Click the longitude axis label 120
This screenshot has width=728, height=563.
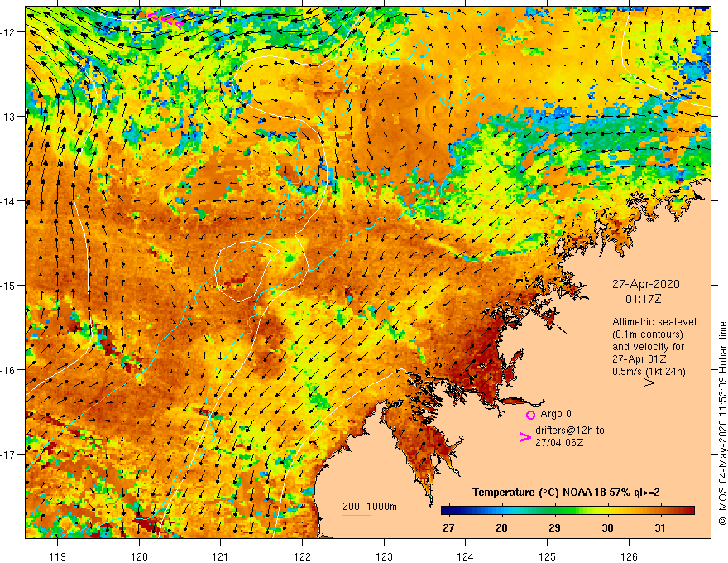(x=139, y=556)
